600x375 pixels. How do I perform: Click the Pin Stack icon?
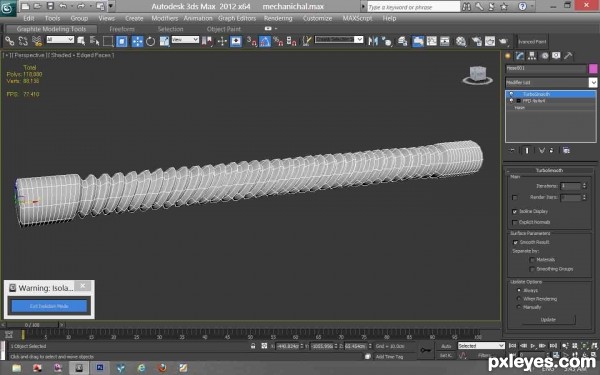point(512,150)
